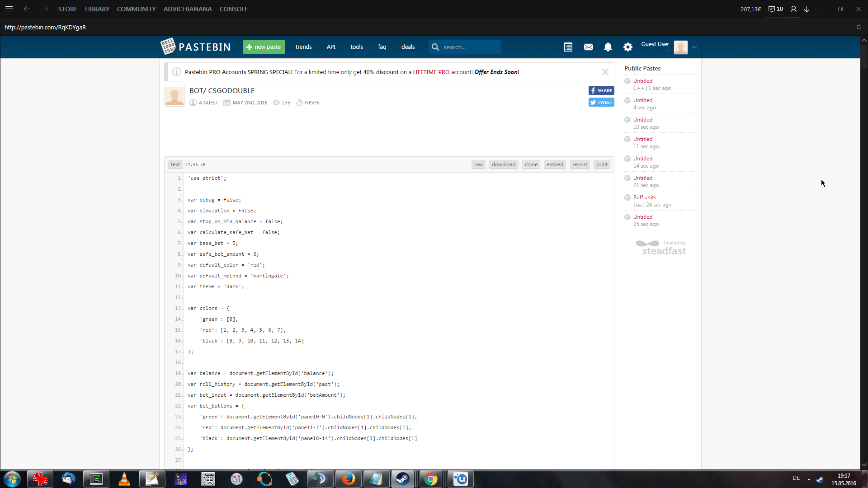Screen dimensions: 868x488
Task: Click the Steam hamburger menu icon
Action: point(9,9)
